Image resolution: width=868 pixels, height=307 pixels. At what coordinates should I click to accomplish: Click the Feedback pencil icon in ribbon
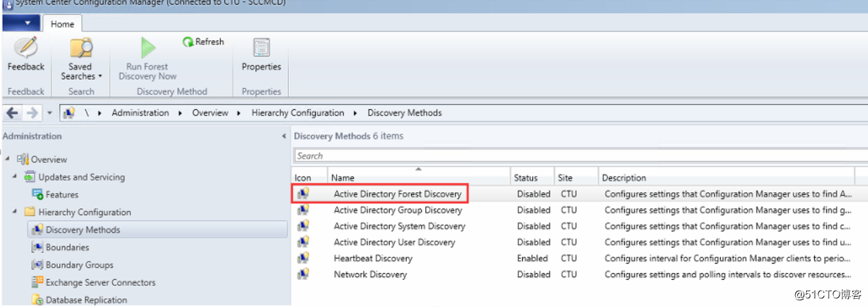click(x=26, y=48)
